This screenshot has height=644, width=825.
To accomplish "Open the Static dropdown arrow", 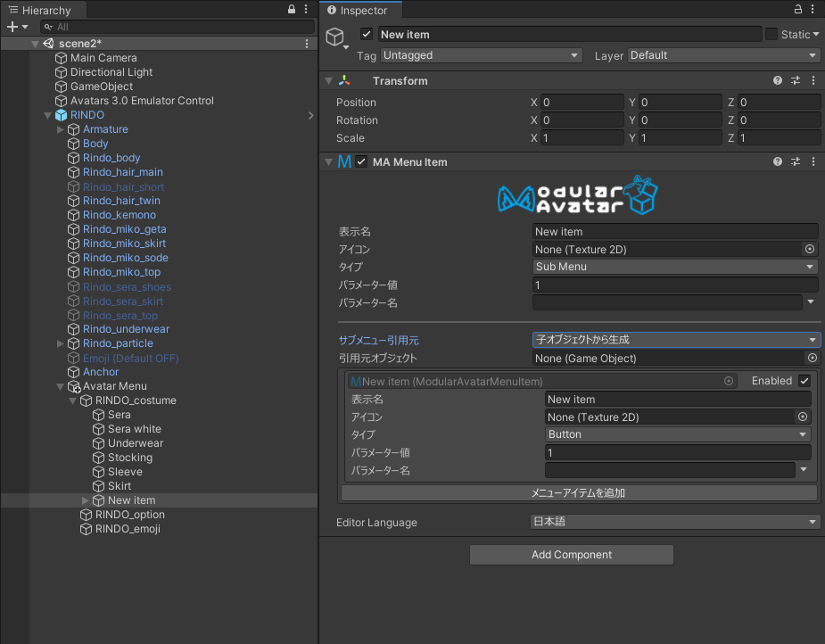I will pyautogui.click(x=816, y=34).
